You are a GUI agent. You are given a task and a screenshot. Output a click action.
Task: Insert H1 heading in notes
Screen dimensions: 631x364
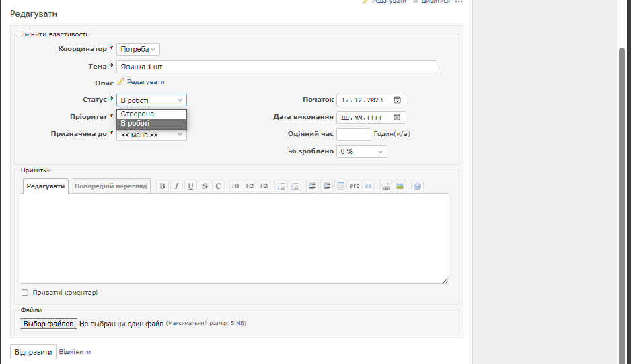[x=235, y=186]
